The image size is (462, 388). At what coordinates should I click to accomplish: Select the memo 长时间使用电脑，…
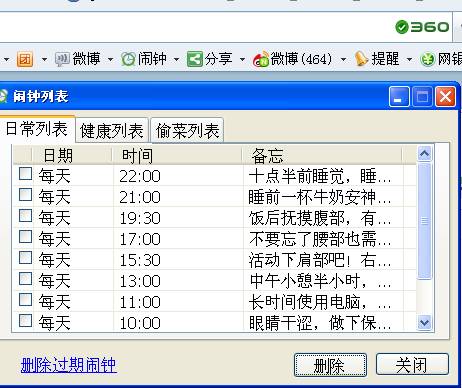[x=320, y=302]
